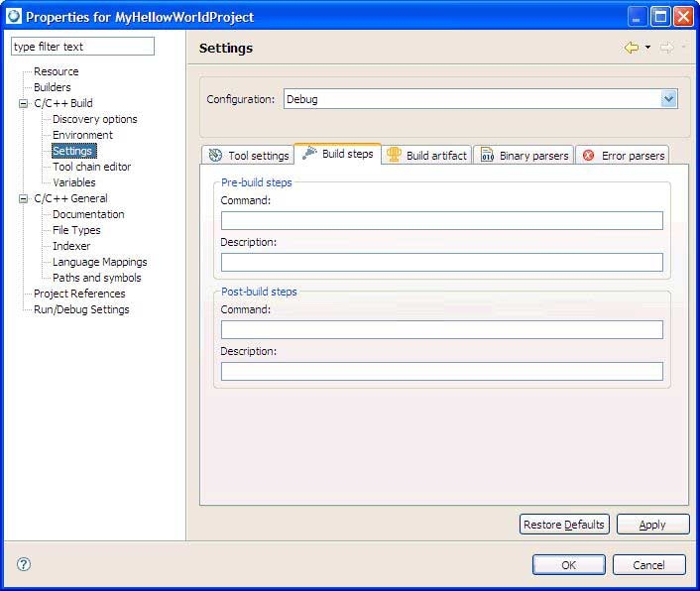Open the Tool settings tab

click(x=248, y=156)
